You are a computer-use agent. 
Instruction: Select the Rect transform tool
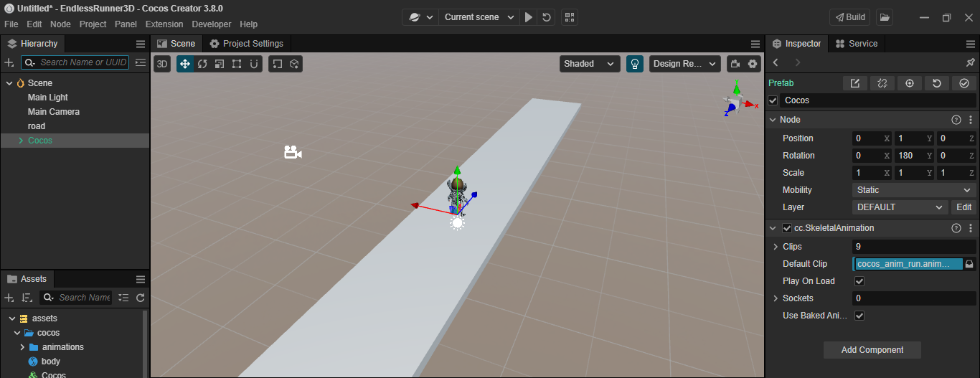point(237,64)
